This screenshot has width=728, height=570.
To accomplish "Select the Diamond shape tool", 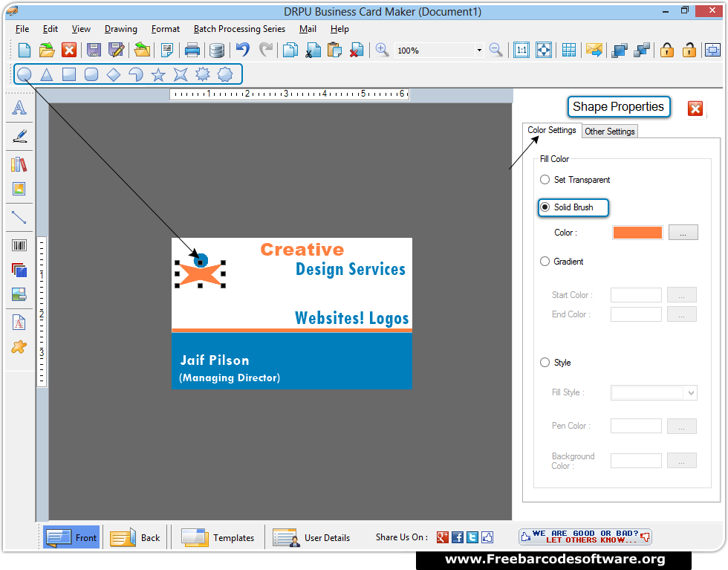I will 114,74.
